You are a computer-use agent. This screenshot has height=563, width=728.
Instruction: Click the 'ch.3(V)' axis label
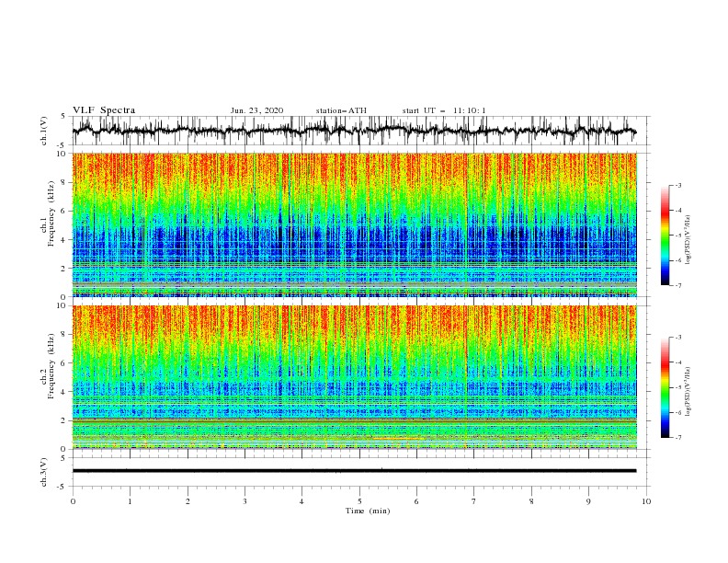tap(44, 472)
